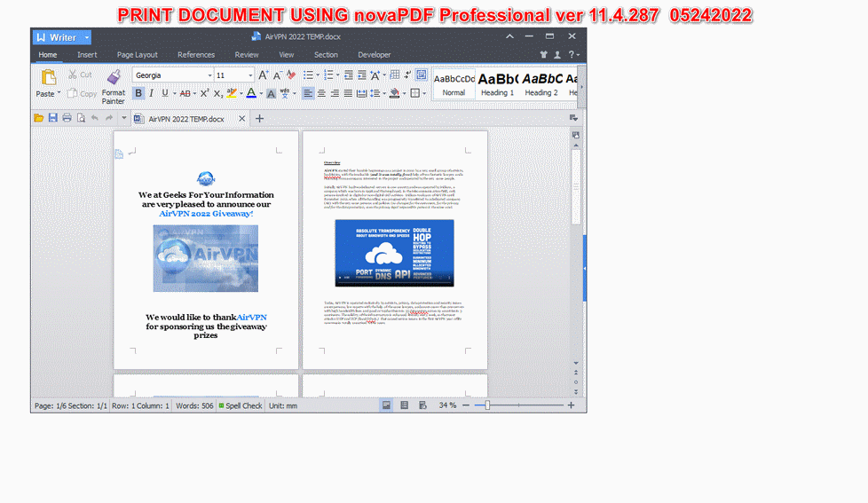868x503 pixels.
Task: Close the AirVPN 2022 TEMP.docx tab
Action: point(242,118)
